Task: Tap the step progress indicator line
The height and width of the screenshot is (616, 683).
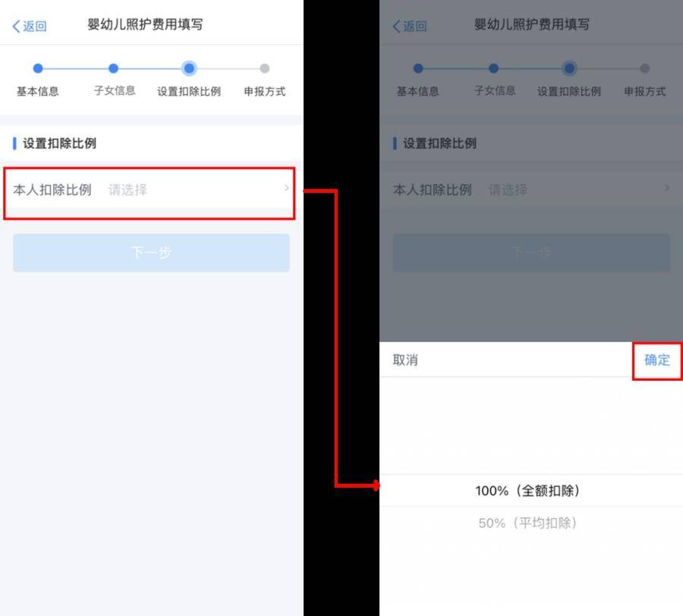Action: coord(150,68)
